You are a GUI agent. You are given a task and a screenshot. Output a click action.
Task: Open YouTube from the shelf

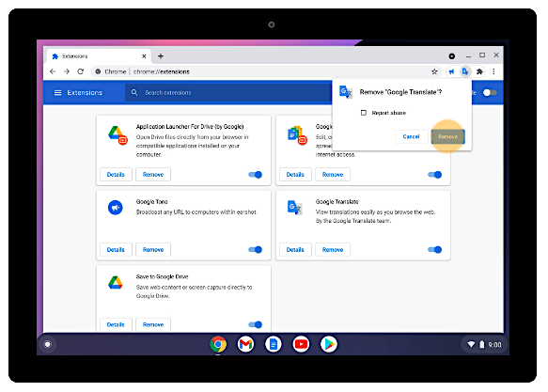tap(301, 344)
